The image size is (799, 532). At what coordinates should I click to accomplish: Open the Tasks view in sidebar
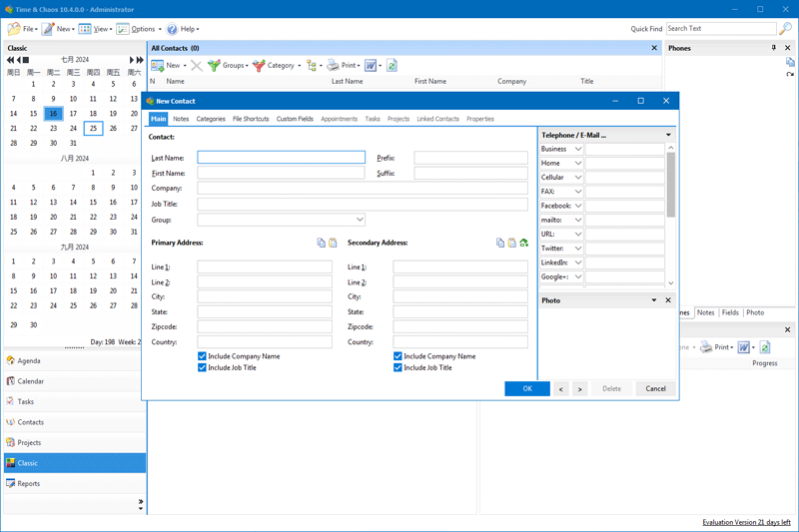click(x=74, y=401)
